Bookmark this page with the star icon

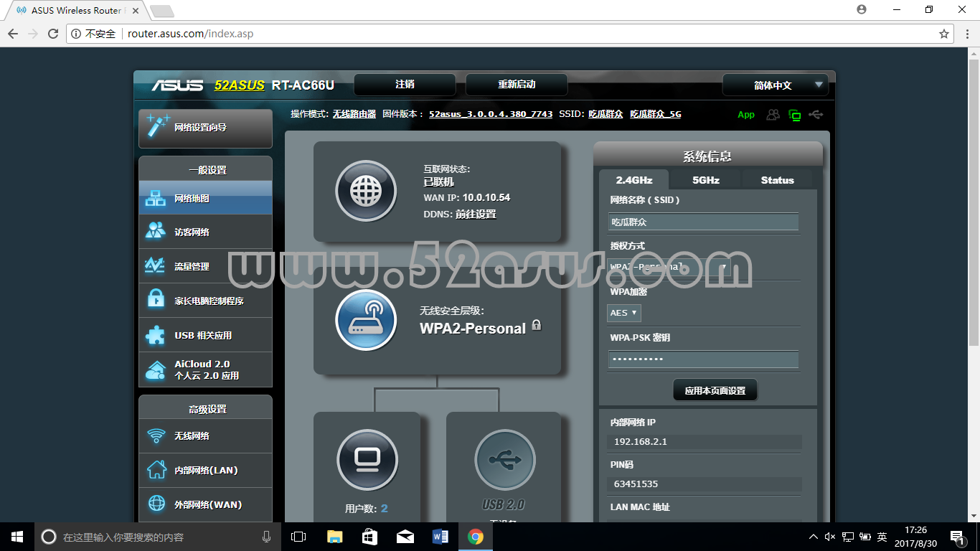pyautogui.click(x=944, y=34)
